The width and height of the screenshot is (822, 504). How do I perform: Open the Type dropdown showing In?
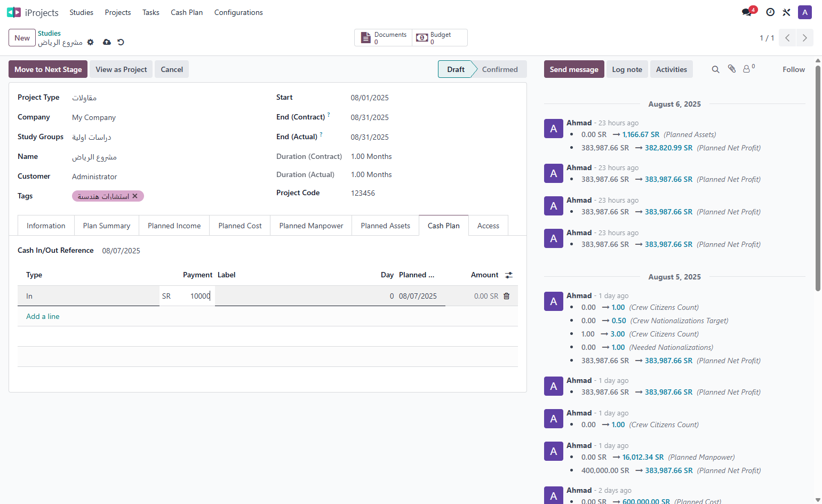point(89,296)
